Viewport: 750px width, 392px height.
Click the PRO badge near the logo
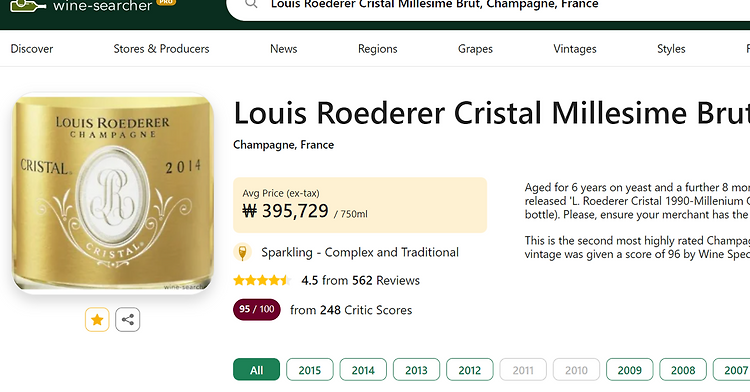pos(166,2)
